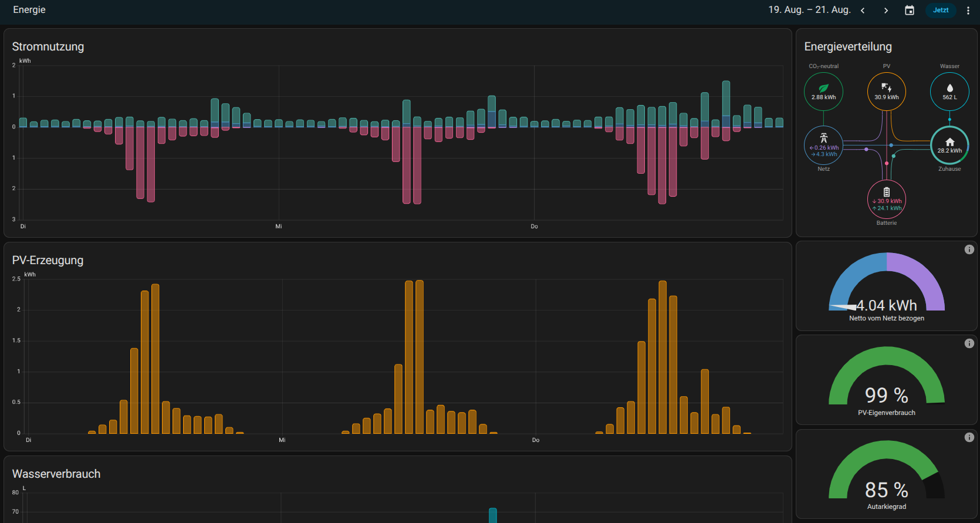The image size is (980, 523).
Task: Click the 85 % Autarkiegrad gauge
Action: tap(887, 475)
